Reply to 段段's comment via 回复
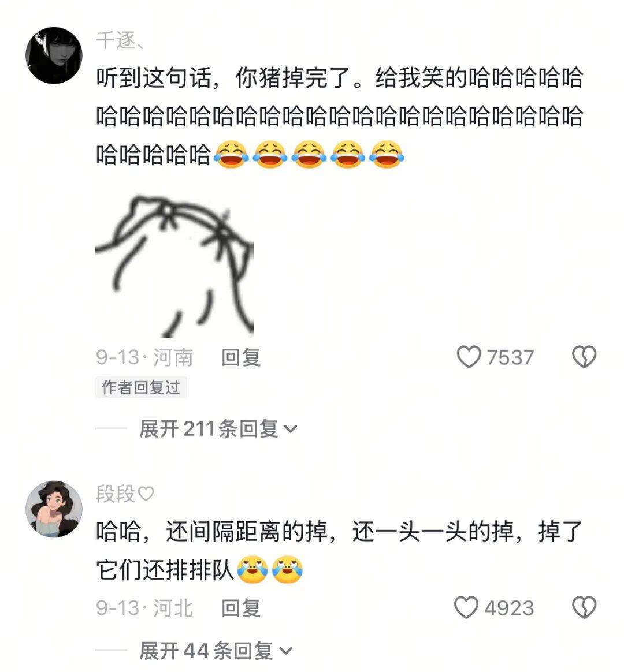Screen dimensions: 624x672 pos(240,608)
